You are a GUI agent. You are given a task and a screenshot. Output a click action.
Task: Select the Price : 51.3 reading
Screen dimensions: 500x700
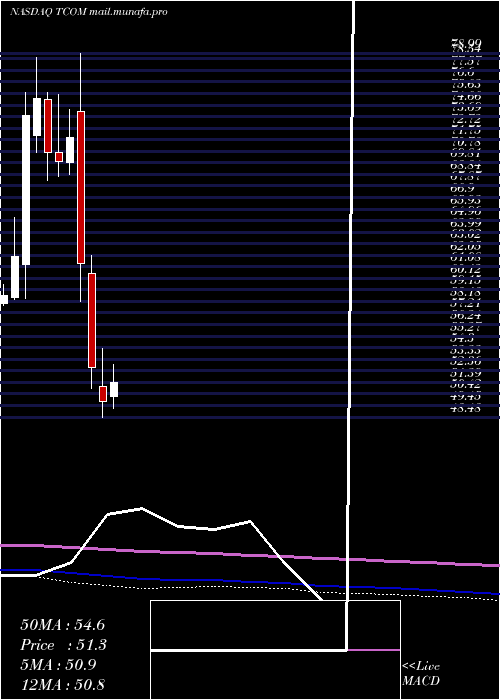coord(62,645)
